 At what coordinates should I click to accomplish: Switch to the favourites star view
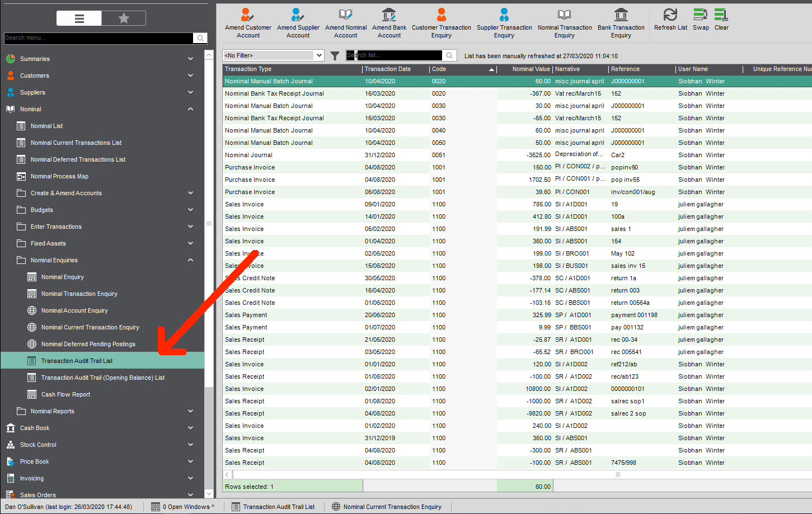(124, 18)
